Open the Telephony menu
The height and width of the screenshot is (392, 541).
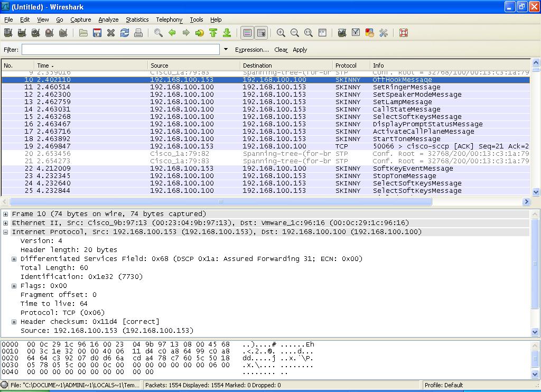169,20
